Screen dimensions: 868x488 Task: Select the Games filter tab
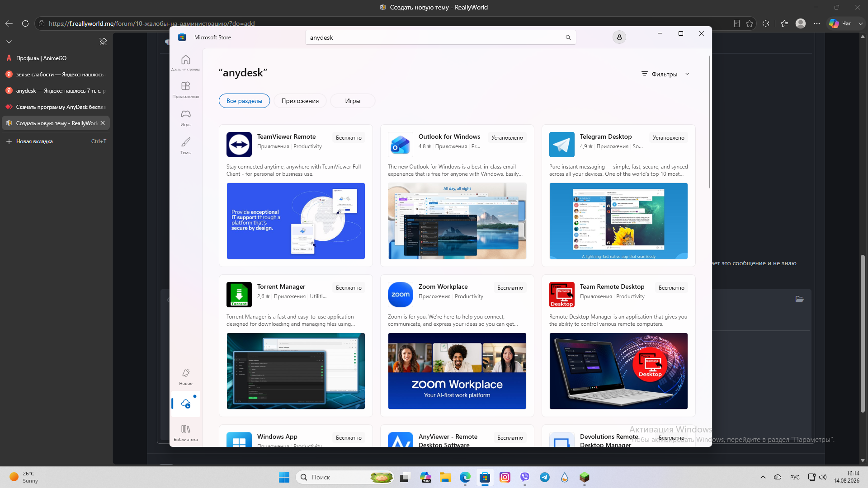click(353, 101)
